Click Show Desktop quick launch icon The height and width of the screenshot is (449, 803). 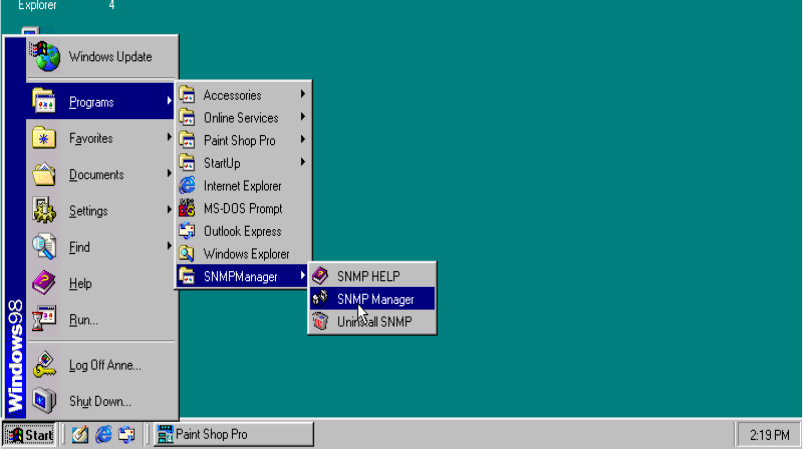(79, 435)
